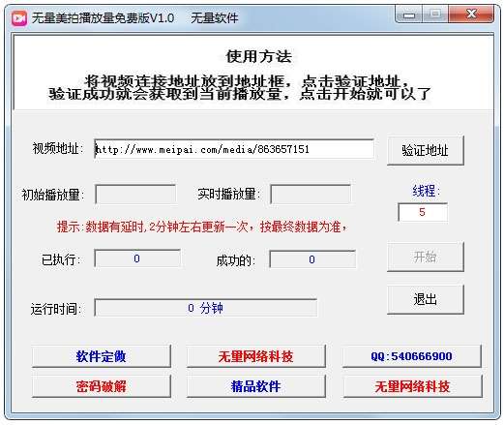Close the window with red X

(x=471, y=15)
